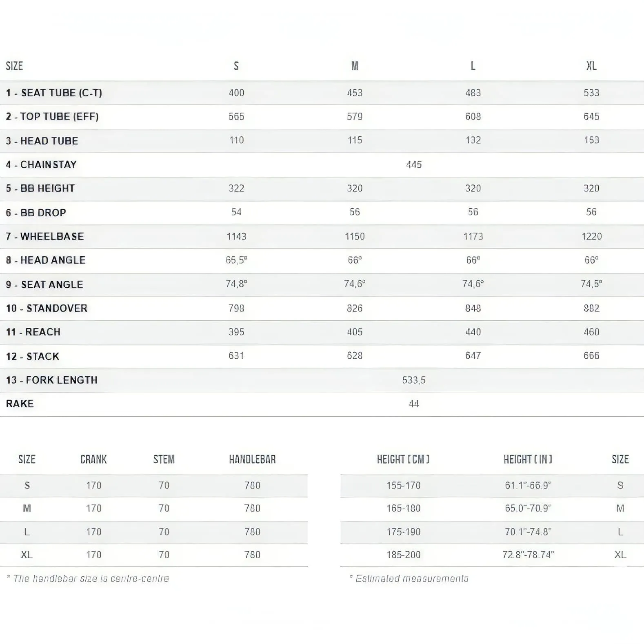Click the 155-170 height range cell

point(403,486)
